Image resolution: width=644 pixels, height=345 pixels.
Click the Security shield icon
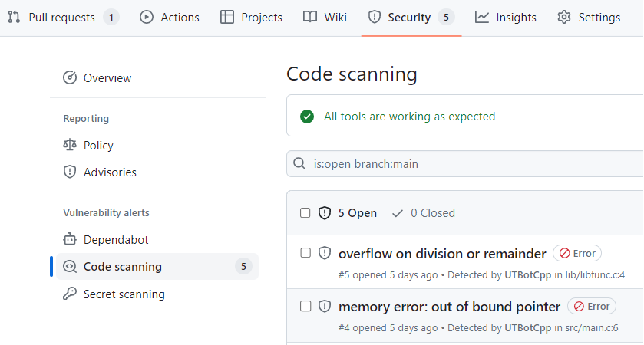click(x=375, y=17)
